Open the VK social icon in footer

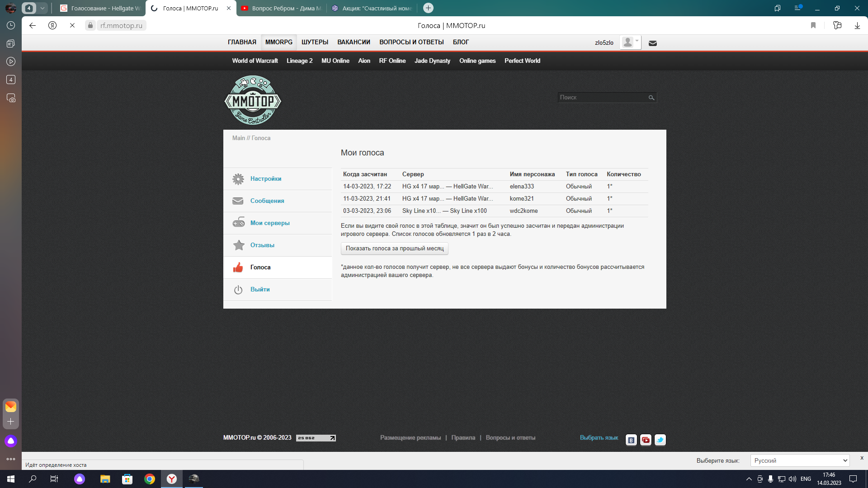[x=631, y=440]
